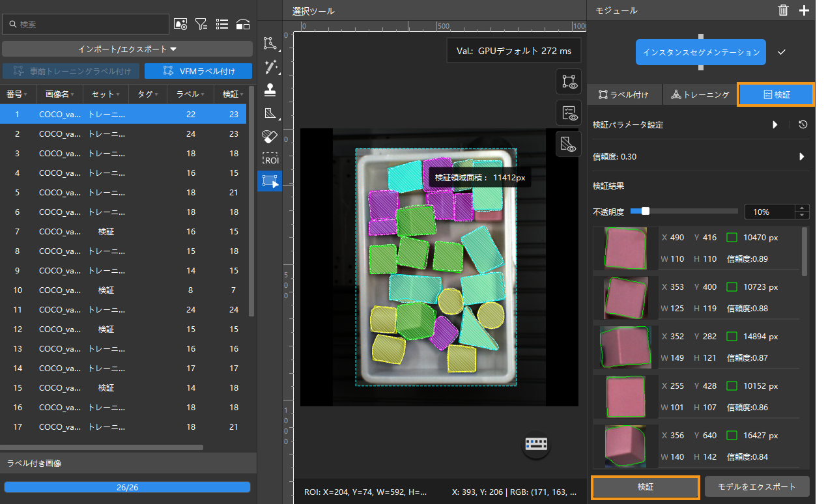
Task: Switch to the ラベル付け tab
Action: point(624,94)
